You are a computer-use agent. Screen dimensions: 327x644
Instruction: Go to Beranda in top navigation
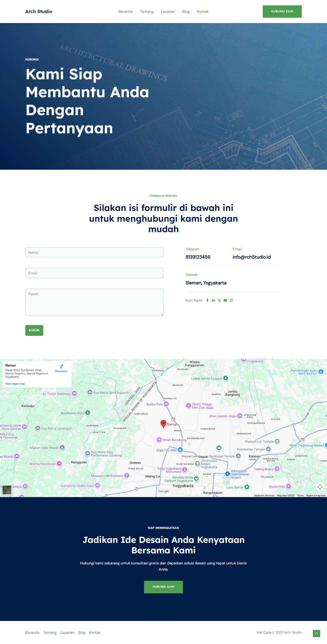coord(125,12)
